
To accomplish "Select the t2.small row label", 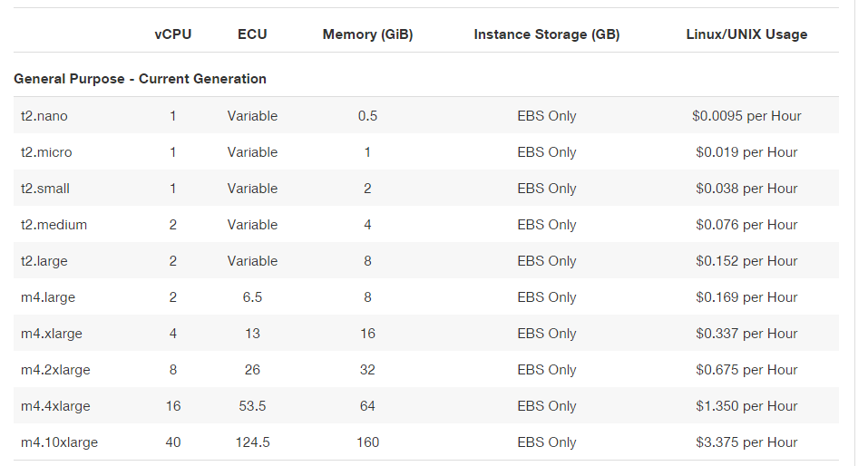I will [45, 189].
